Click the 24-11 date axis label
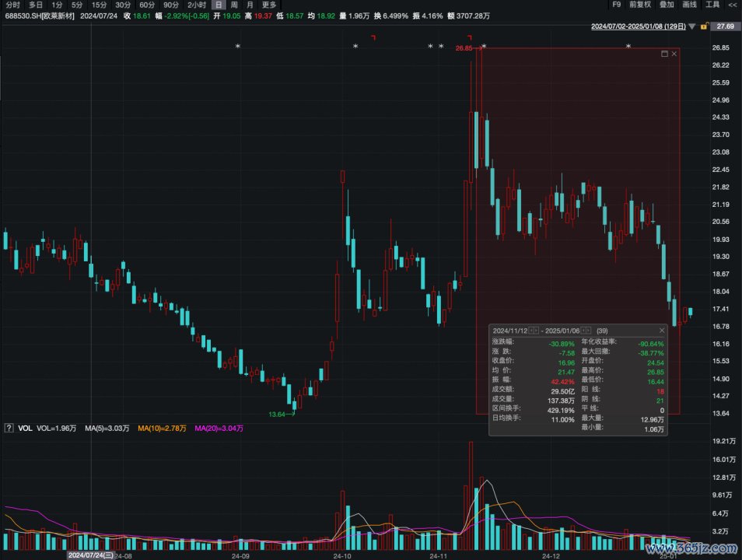The image size is (742, 560). click(438, 556)
